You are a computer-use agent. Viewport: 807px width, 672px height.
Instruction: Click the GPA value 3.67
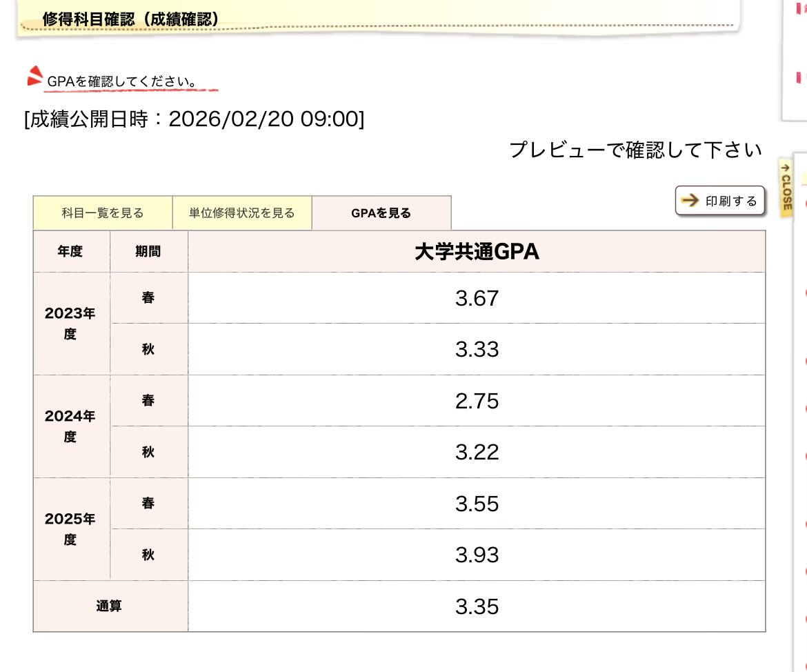[x=477, y=298]
